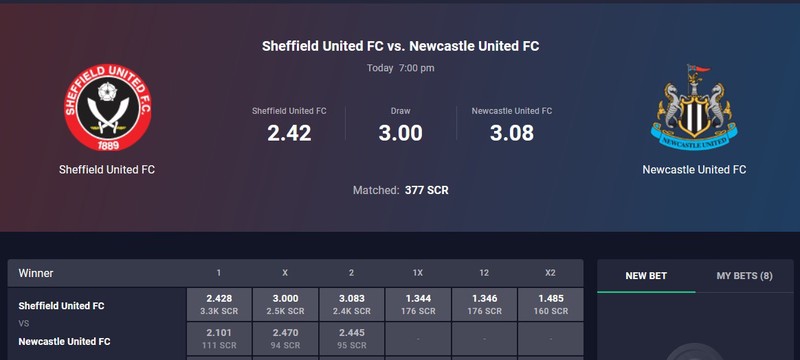Click the Sheffield United FC crest logo
This screenshot has height=360, width=800.
(108, 107)
